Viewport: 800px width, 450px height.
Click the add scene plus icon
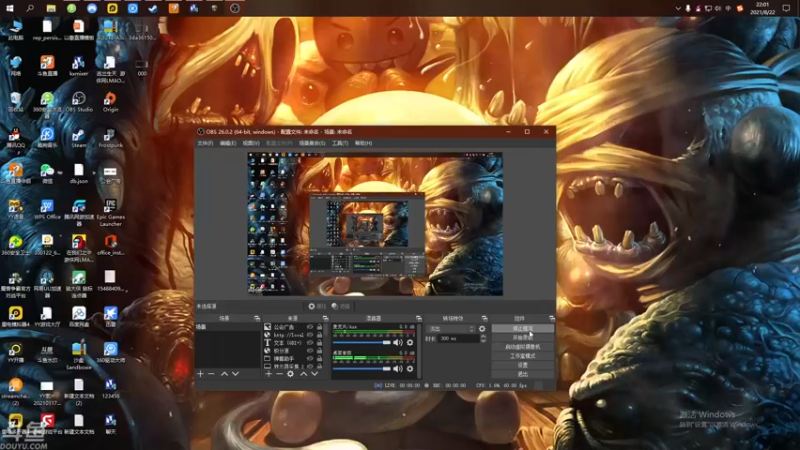(200, 373)
